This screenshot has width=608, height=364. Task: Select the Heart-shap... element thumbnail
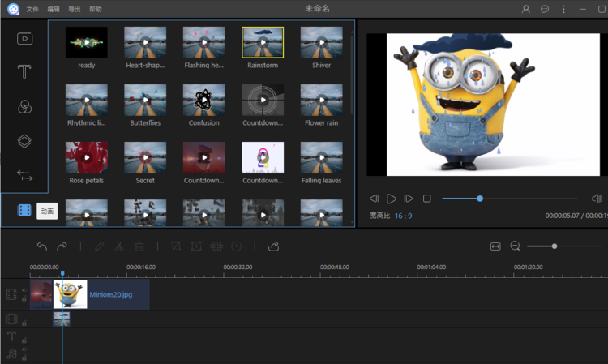tap(145, 42)
